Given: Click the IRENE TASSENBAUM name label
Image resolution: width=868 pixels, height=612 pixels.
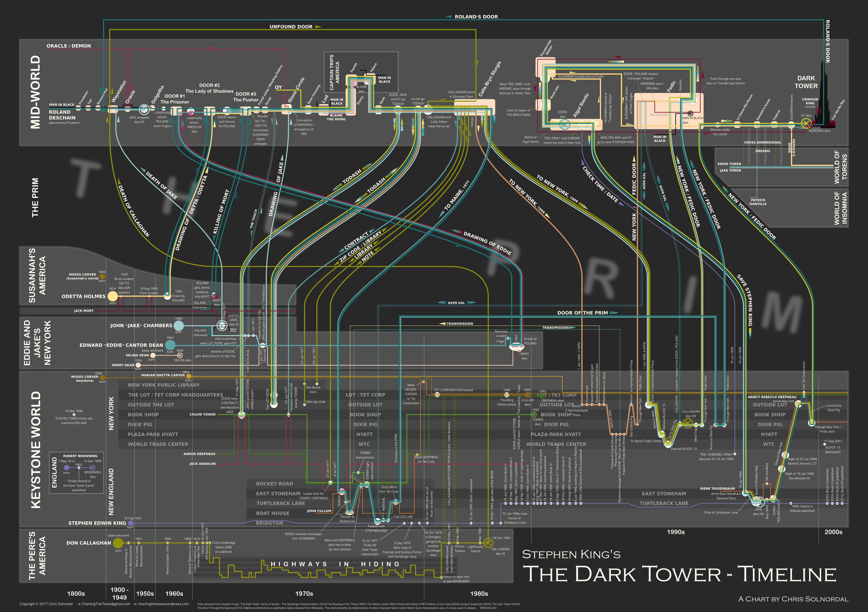Looking at the screenshot, I should tap(718, 489).
